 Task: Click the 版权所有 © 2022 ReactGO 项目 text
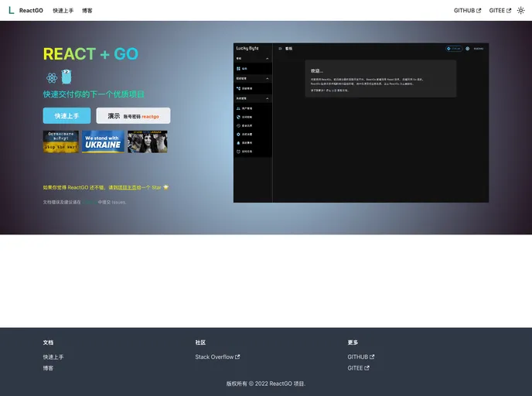(266, 384)
